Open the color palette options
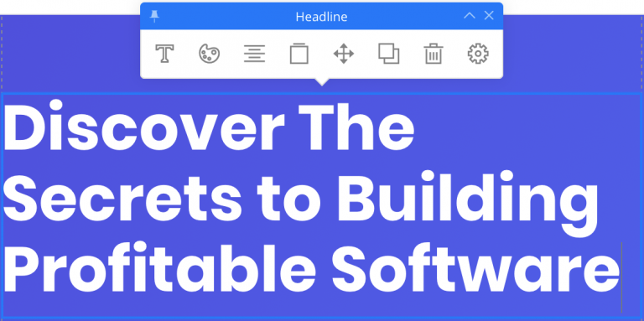This screenshot has width=644, height=321. point(210,54)
